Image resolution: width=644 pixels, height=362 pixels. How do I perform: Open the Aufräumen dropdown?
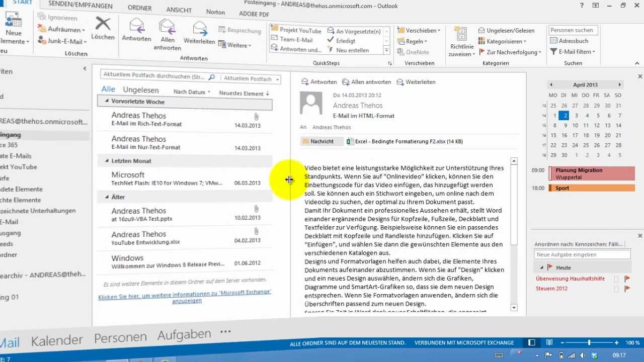coord(62,29)
